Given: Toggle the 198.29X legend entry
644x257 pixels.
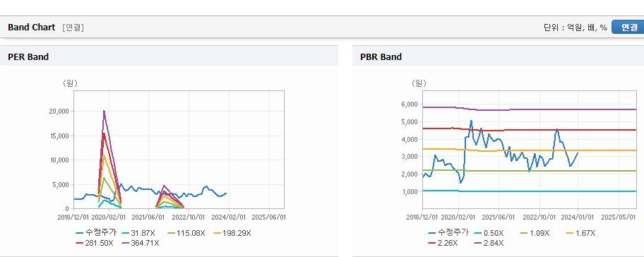Looking at the screenshot, I should [x=232, y=233].
